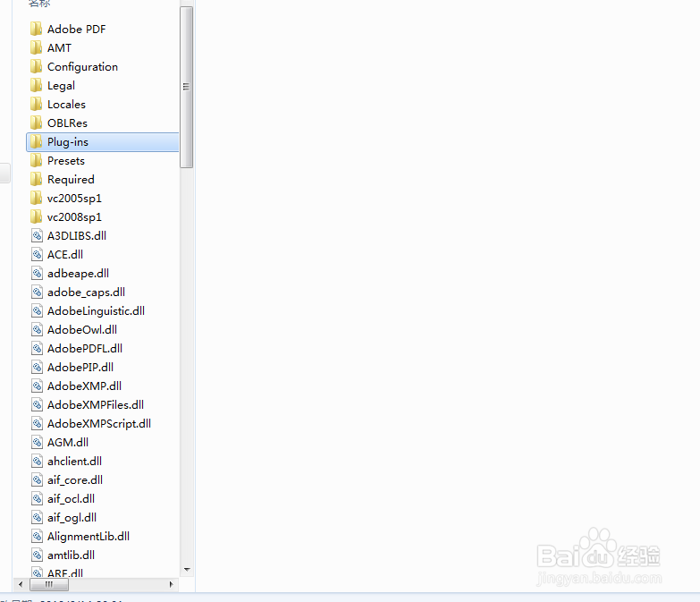
Task: Click the "Required" folder name
Action: pos(71,180)
